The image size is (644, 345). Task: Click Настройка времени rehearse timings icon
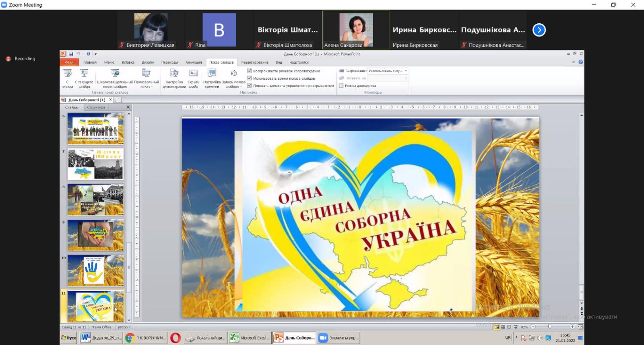point(212,74)
